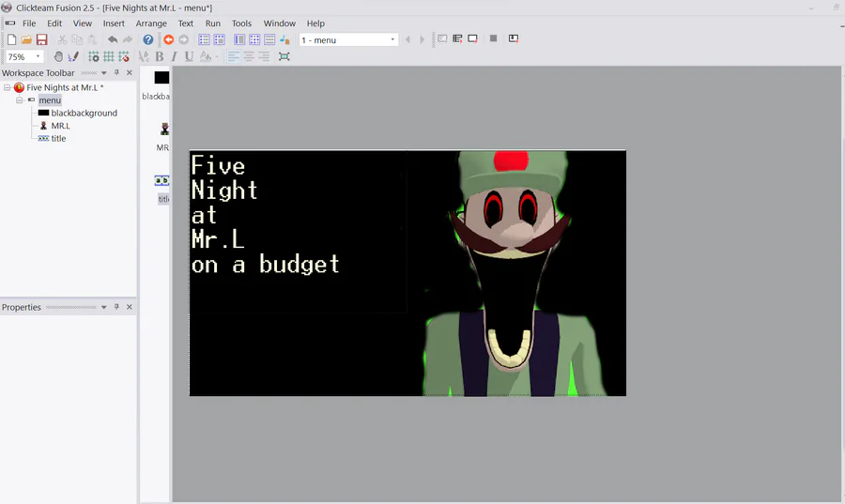Undo the last action with the Undo arrow
The height and width of the screenshot is (504, 845).
click(x=113, y=39)
